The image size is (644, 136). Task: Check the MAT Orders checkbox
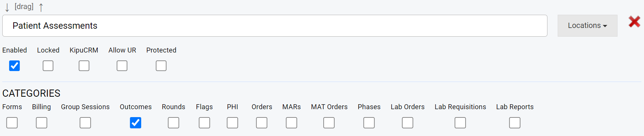coord(329,123)
